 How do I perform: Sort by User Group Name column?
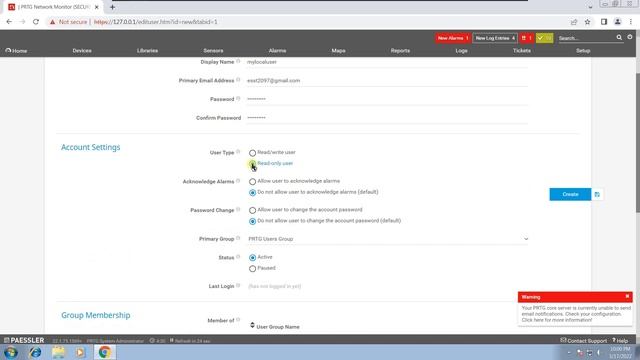click(278, 327)
